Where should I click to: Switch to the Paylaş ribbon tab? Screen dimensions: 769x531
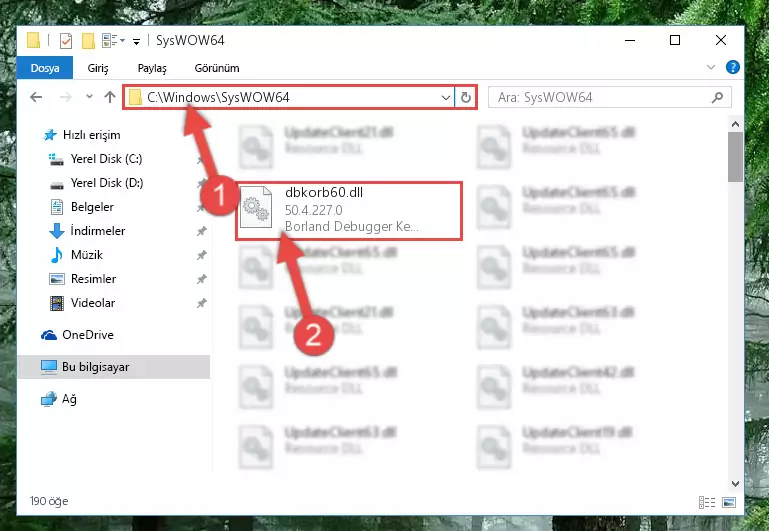point(152,68)
